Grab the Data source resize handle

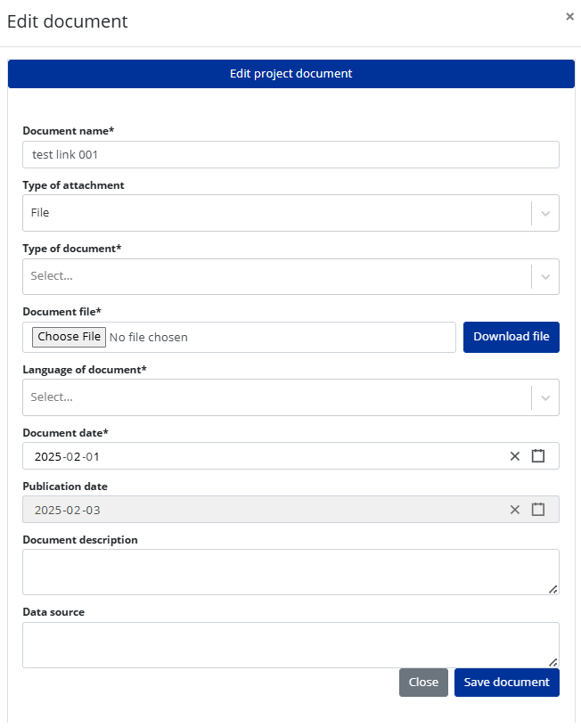(x=553, y=662)
